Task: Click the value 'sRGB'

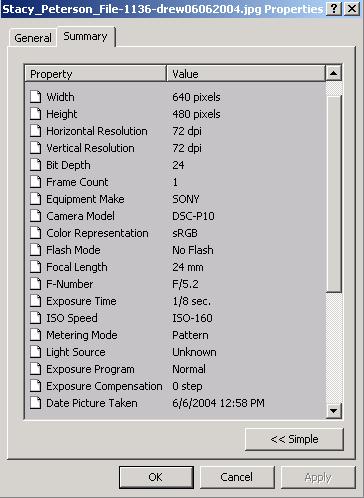Action: tap(185, 233)
